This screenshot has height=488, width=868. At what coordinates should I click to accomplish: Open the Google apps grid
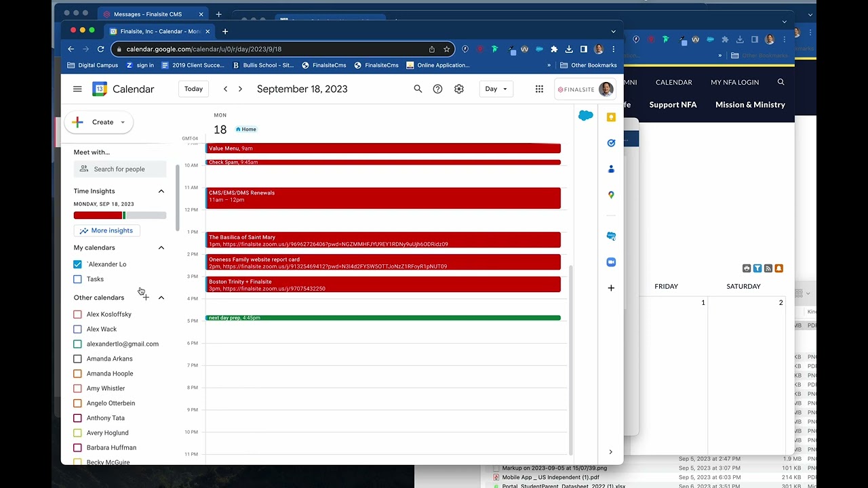[539, 89]
